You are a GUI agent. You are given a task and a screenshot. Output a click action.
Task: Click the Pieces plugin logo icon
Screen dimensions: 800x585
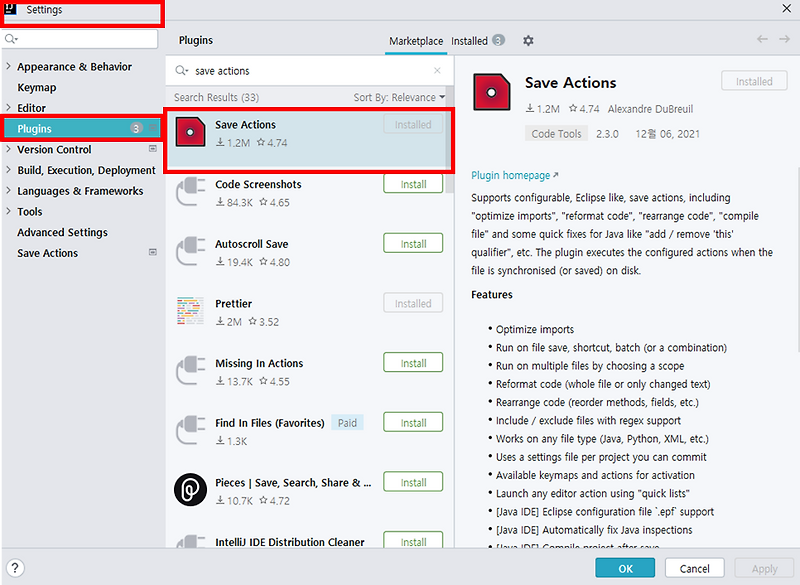(x=190, y=488)
